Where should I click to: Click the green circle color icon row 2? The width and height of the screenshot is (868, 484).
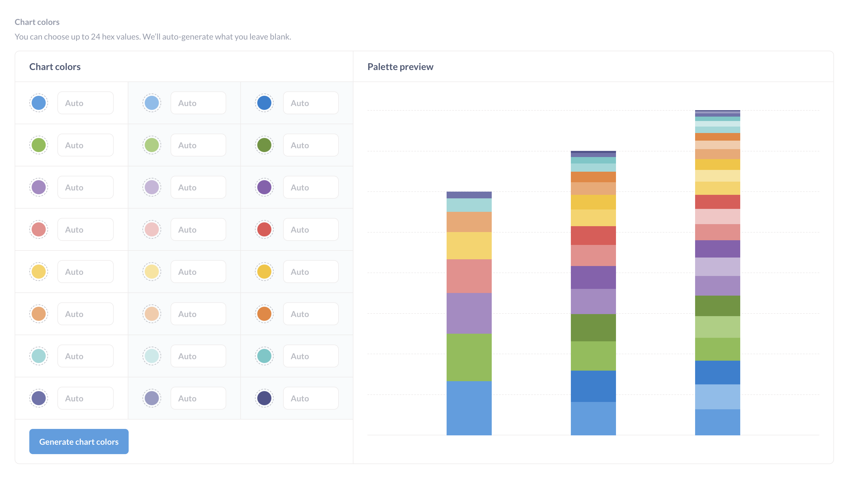click(39, 145)
